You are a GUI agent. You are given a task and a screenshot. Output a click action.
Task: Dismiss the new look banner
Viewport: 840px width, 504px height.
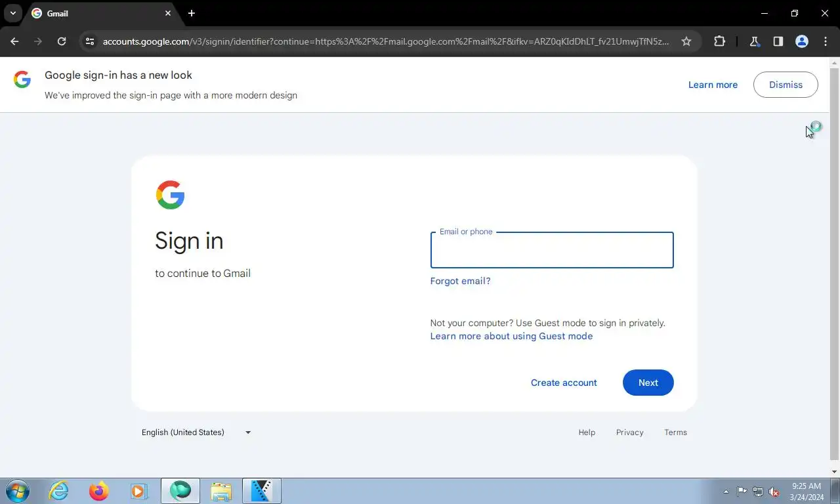(x=786, y=85)
